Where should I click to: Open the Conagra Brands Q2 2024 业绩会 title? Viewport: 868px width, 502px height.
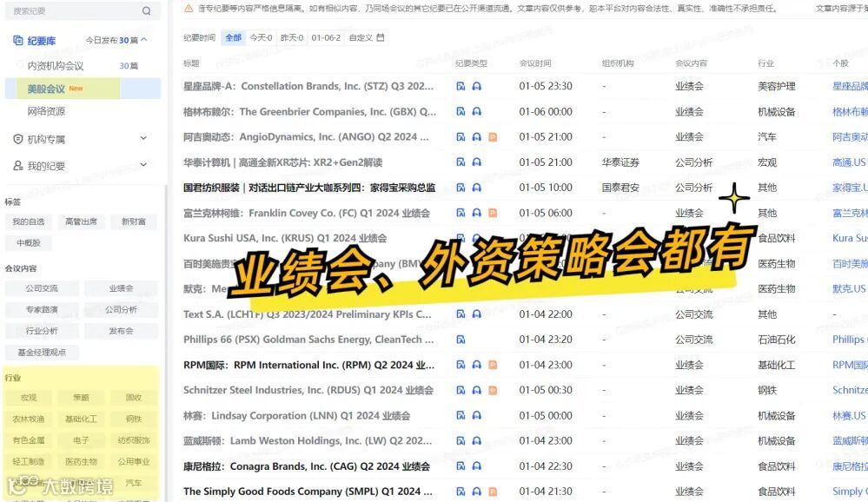point(307,466)
